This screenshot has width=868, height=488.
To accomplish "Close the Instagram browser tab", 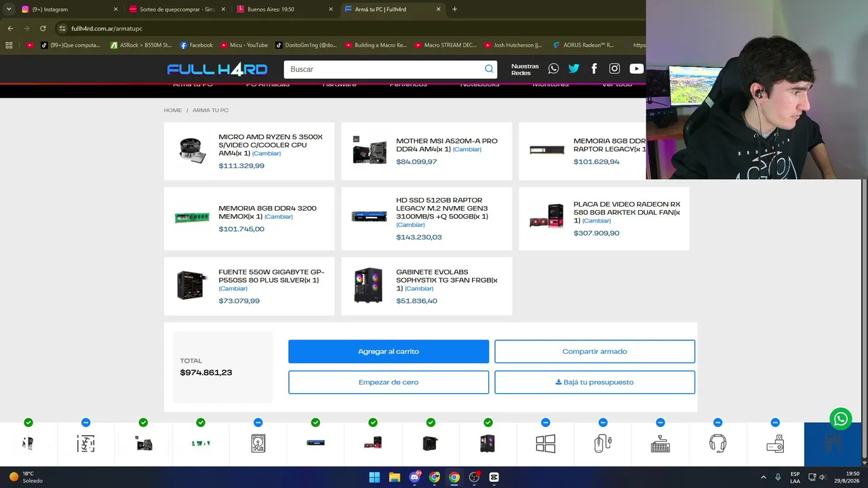I will 115,9.
